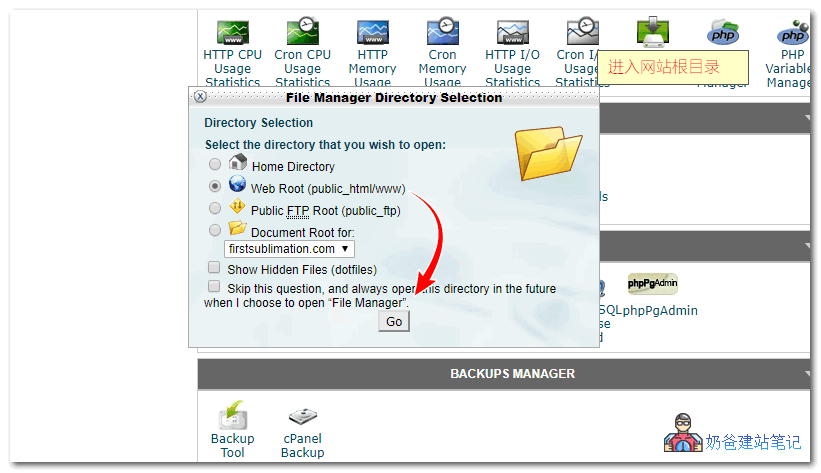Select the Document Root for option
The image size is (821, 473).
coord(215,231)
